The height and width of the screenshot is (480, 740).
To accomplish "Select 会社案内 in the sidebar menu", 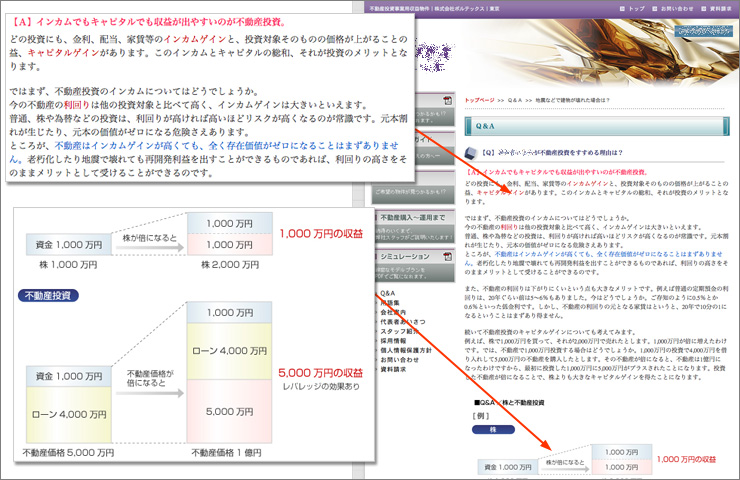I will point(393,312).
